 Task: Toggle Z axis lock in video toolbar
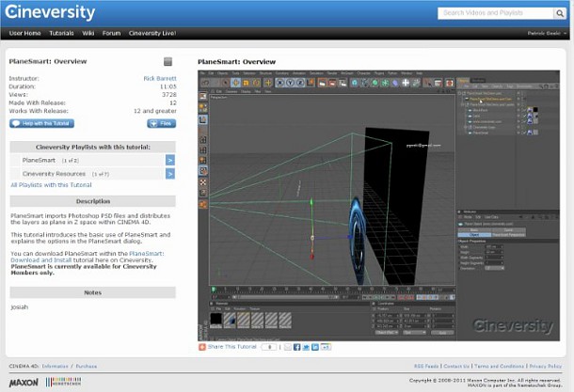[300, 83]
